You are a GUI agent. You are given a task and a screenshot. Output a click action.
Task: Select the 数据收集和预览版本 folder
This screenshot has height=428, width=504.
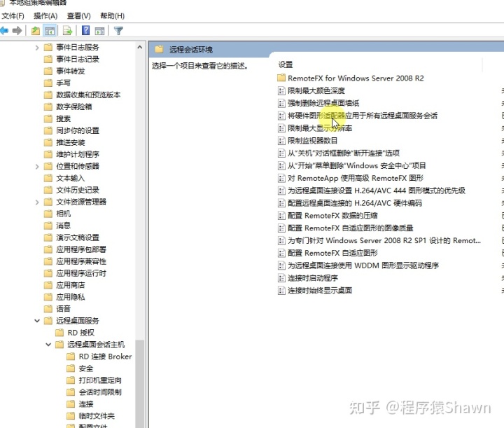click(x=88, y=95)
